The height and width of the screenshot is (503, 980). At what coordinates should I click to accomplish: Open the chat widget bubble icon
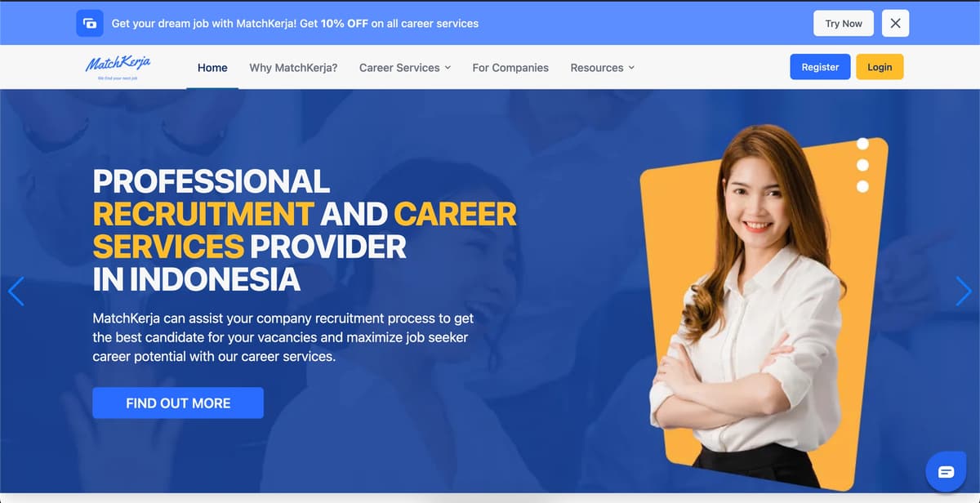pos(946,471)
